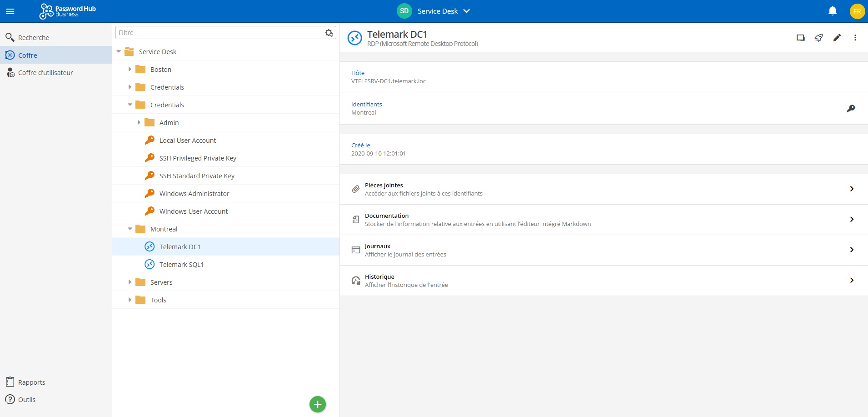Expand the Admin folder
The width and height of the screenshot is (868, 417).
coord(139,122)
